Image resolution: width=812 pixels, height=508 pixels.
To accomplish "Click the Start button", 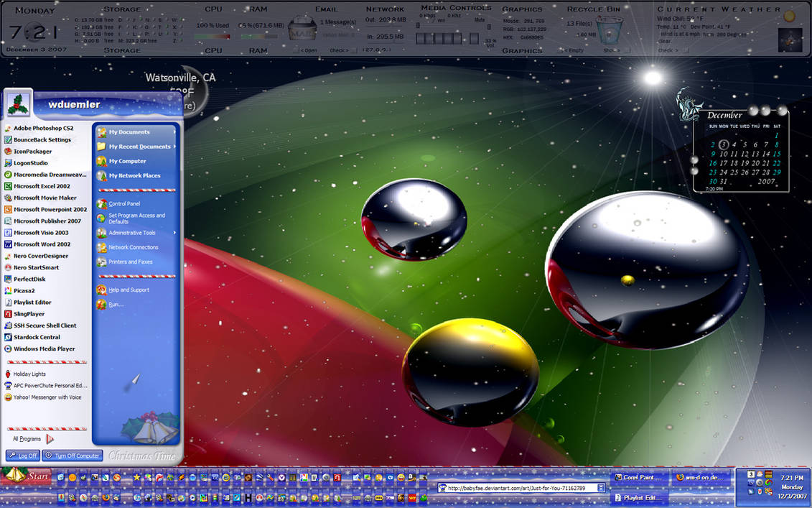I will click(x=26, y=476).
